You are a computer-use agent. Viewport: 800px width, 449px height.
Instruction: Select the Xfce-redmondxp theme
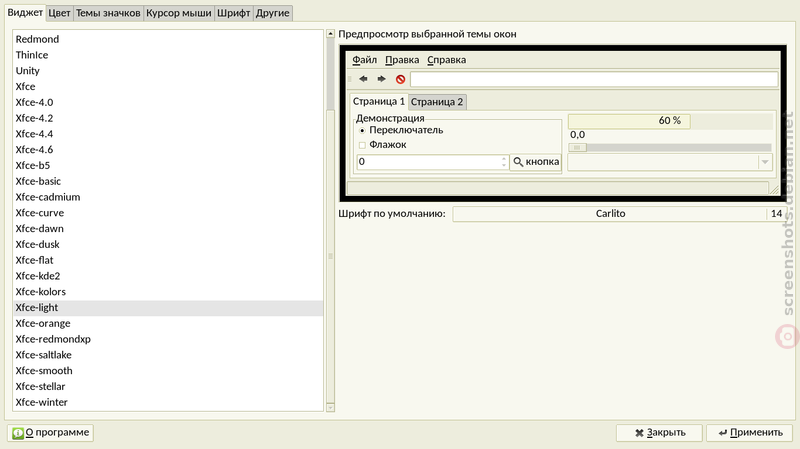point(168,340)
